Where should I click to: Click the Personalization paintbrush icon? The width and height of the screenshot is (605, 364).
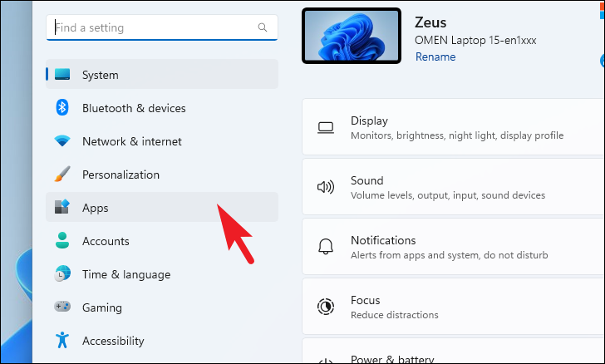62,174
